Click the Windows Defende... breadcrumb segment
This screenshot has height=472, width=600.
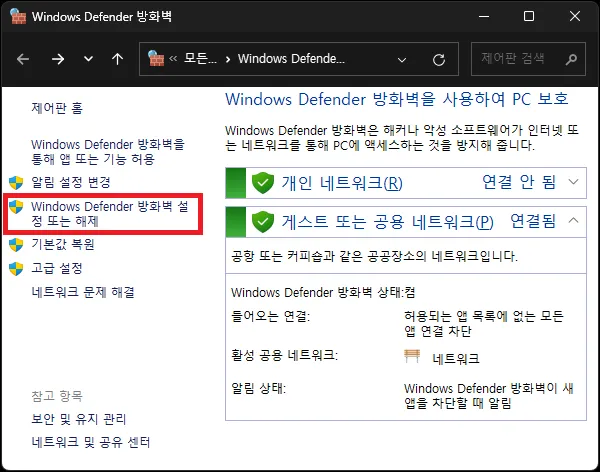[291, 59]
